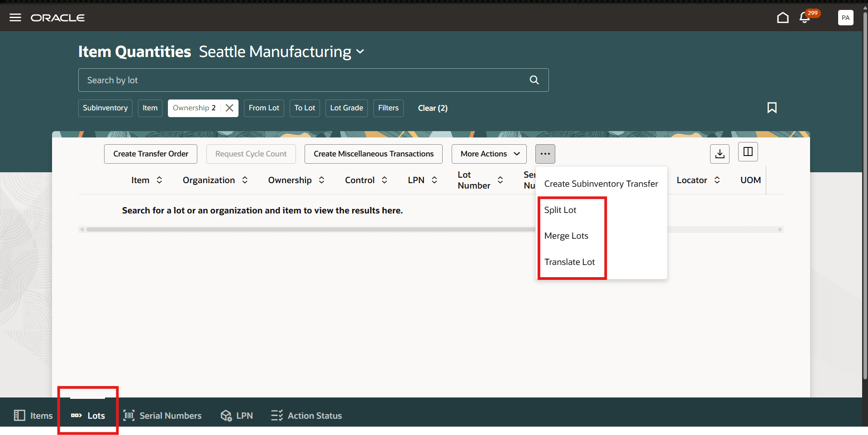
Task: Switch to the LPN tab
Action: pos(237,415)
